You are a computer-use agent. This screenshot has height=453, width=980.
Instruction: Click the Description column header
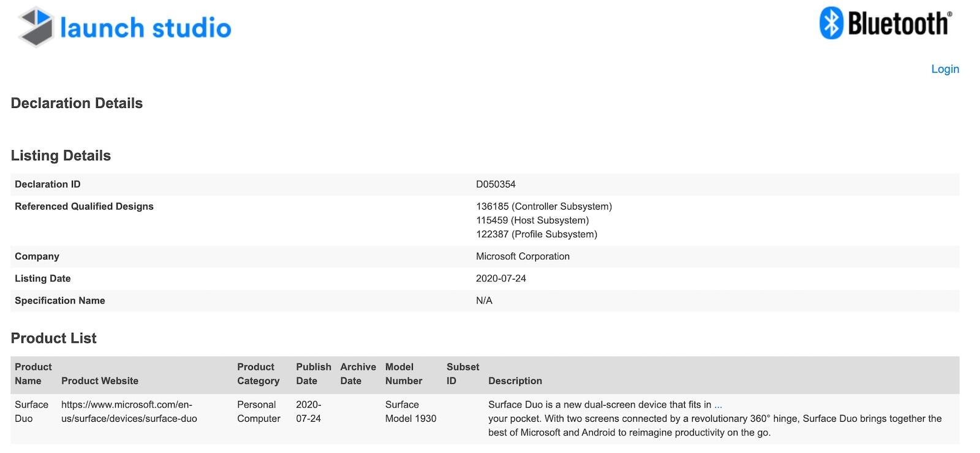[514, 381]
